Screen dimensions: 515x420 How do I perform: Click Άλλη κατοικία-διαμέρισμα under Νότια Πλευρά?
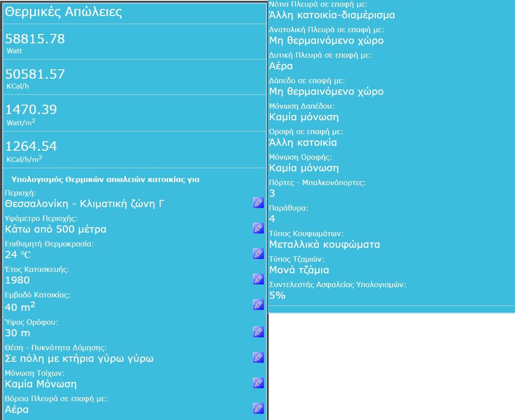pos(332,15)
